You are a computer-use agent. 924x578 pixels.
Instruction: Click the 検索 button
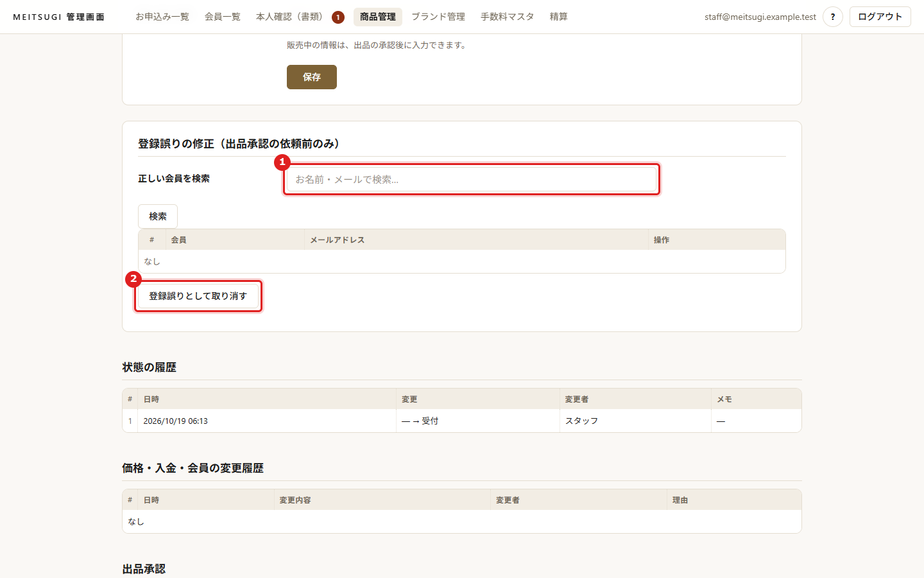click(x=158, y=216)
